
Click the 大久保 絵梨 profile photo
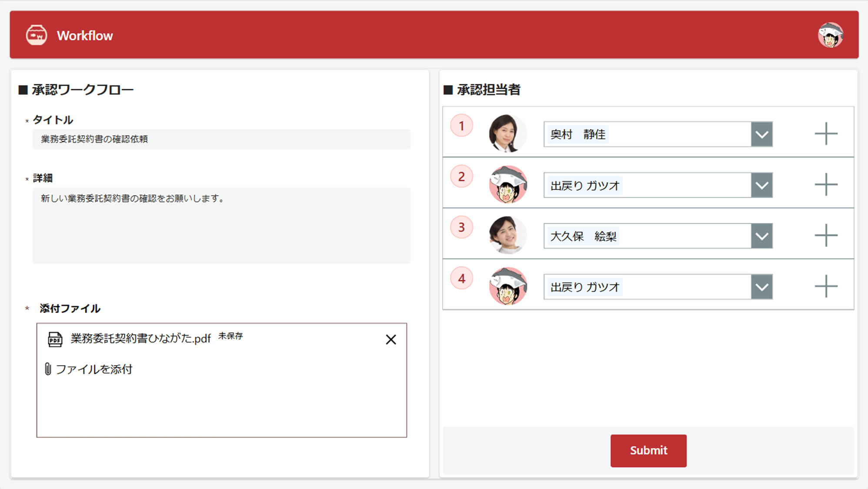point(507,235)
